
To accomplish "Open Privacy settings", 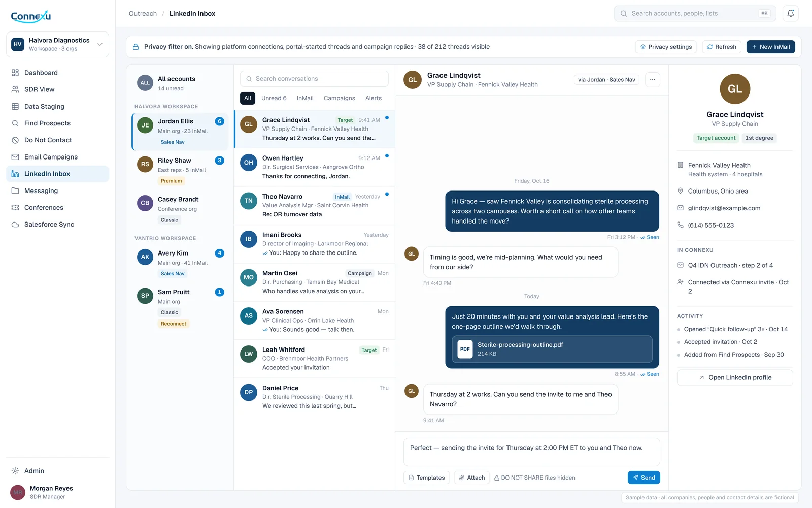I will 666,47.
